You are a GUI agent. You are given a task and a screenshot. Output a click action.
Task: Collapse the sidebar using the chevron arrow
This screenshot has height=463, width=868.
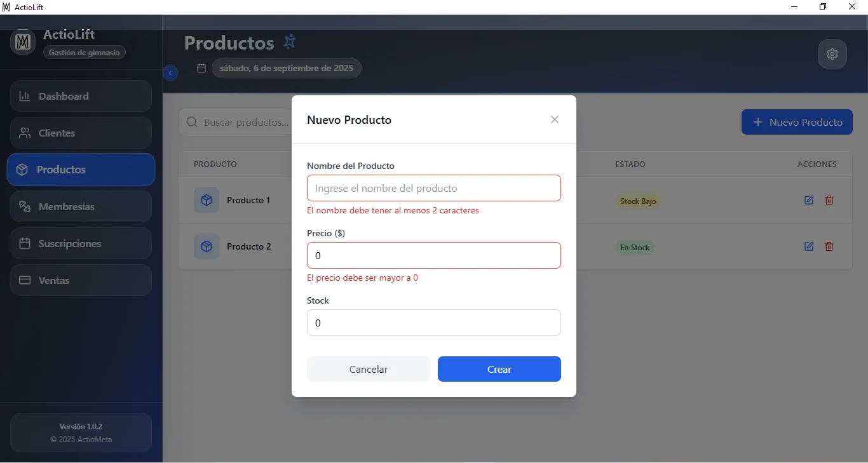pos(170,73)
